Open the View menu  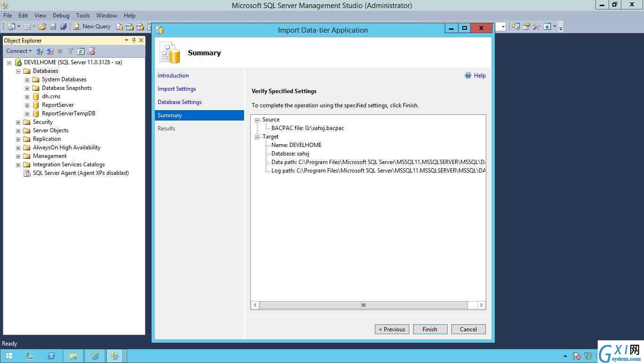[x=40, y=16]
